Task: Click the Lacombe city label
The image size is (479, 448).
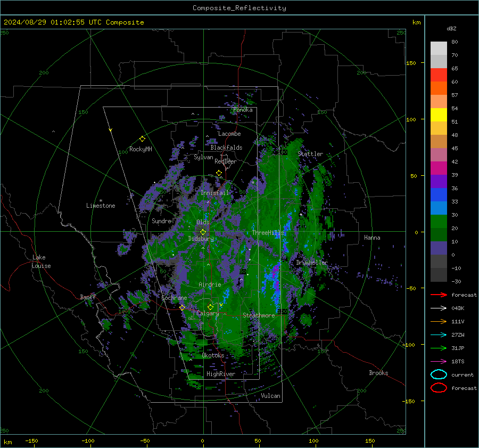Action: point(229,134)
